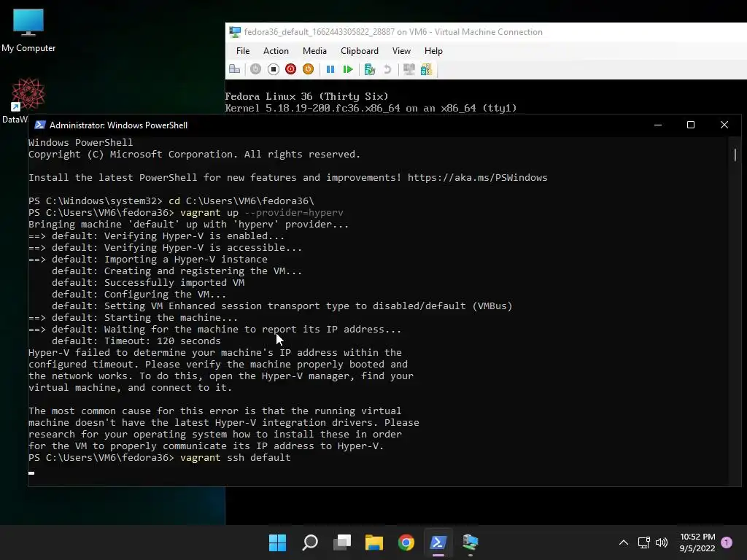Click the Hyper-V VM Connection taskbar icon
The height and width of the screenshot is (560, 747).
point(471,542)
